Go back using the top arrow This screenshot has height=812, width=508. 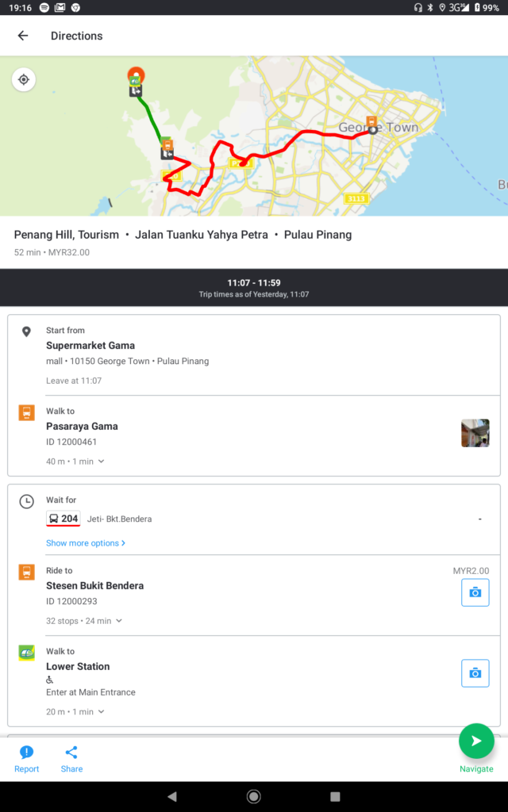(22, 36)
